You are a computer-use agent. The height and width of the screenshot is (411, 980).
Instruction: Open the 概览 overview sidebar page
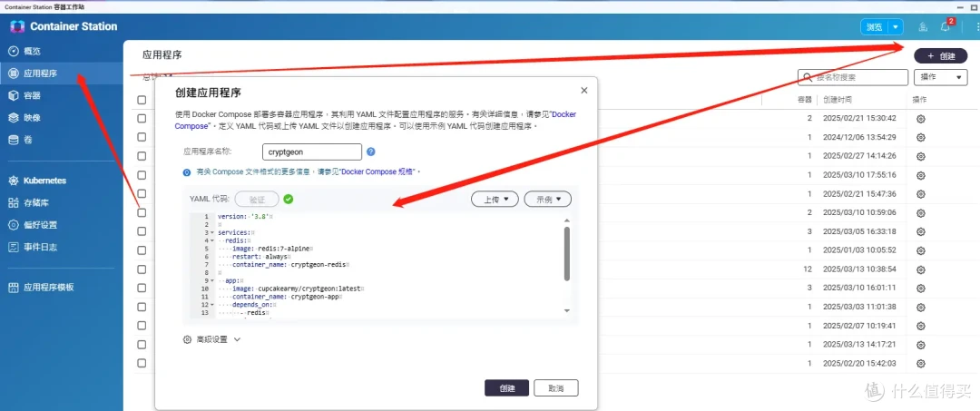pos(33,51)
